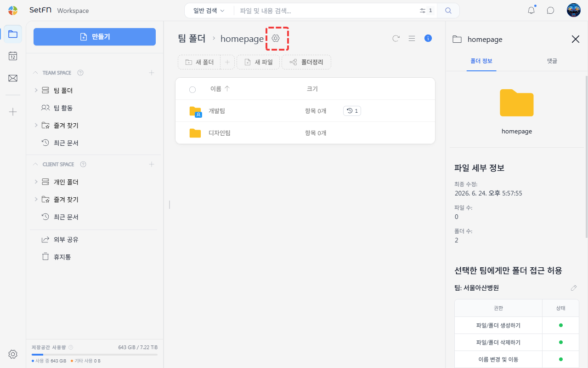
Task: Open the 디자인팀 folder name
Action: click(220, 133)
